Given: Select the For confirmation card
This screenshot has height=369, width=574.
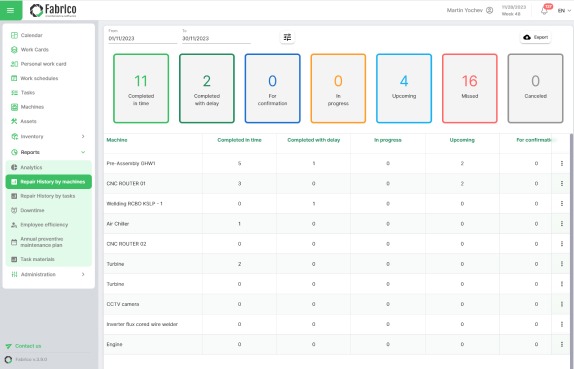Looking at the screenshot, I should click(x=272, y=88).
